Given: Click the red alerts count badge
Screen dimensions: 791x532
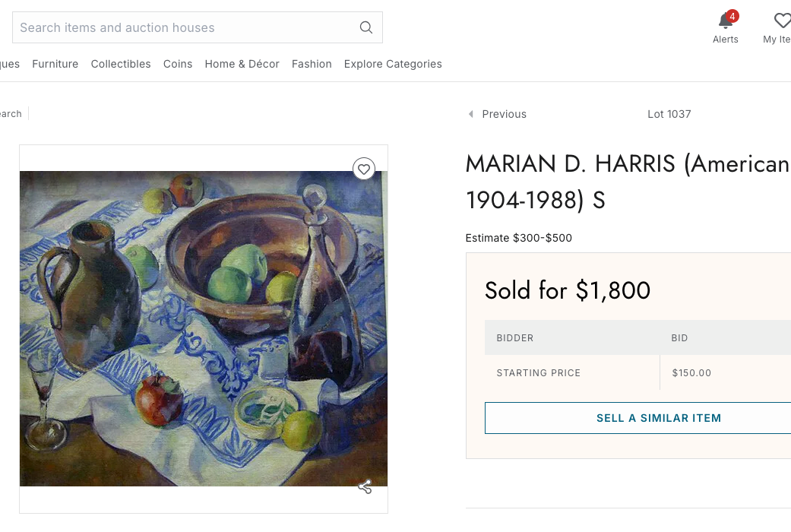Looking at the screenshot, I should (x=732, y=15).
